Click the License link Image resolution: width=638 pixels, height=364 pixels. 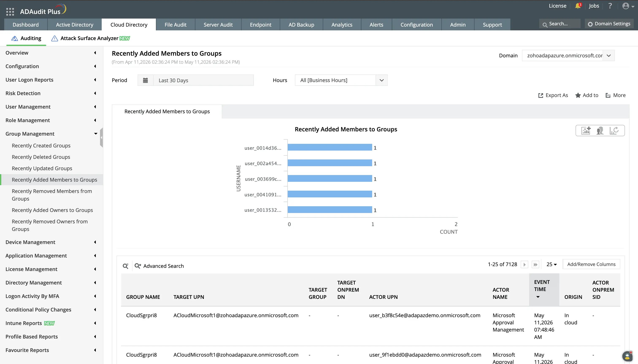click(557, 6)
